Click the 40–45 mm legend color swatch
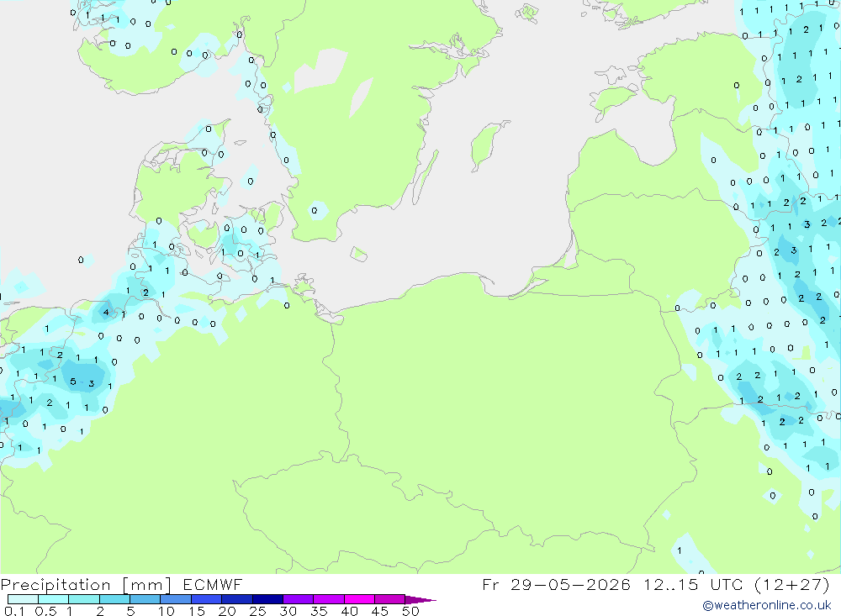This screenshot has width=841, height=616. point(359,599)
